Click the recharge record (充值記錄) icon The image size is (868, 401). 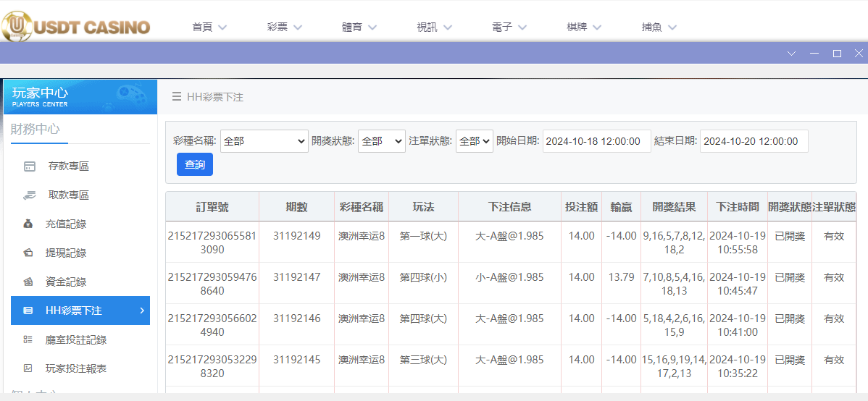click(29, 224)
